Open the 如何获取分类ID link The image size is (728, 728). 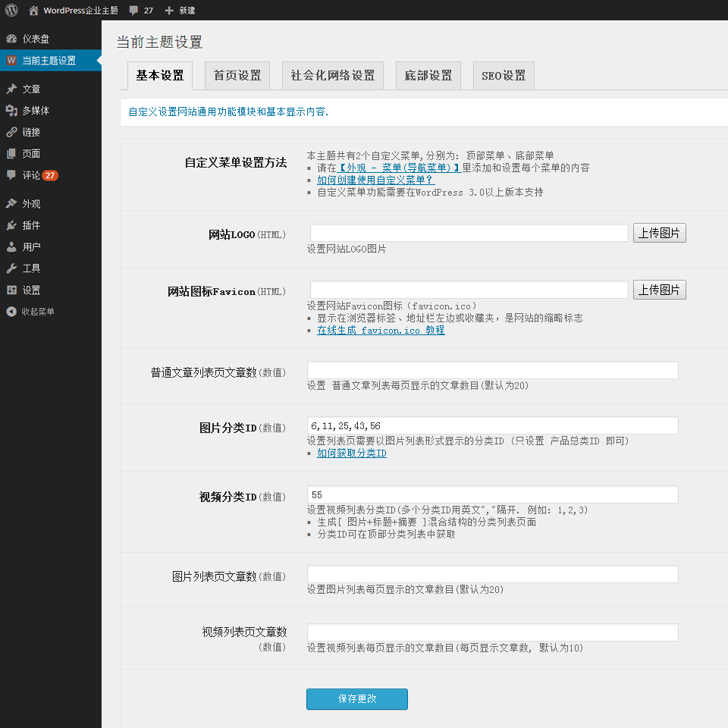tap(351, 453)
